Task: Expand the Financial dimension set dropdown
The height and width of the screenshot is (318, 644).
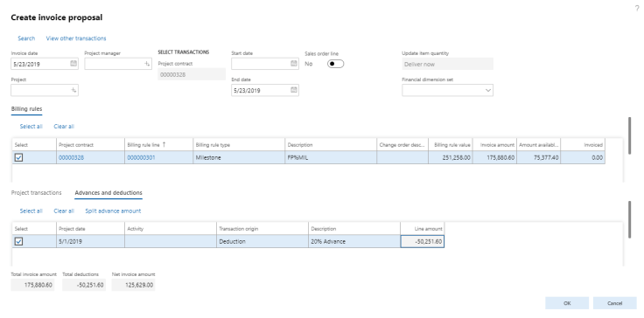Action: [488, 90]
